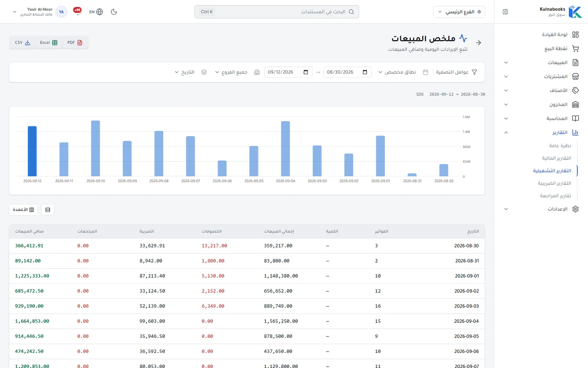
Task: Click التاريخ table column header
Action: coord(473,231)
